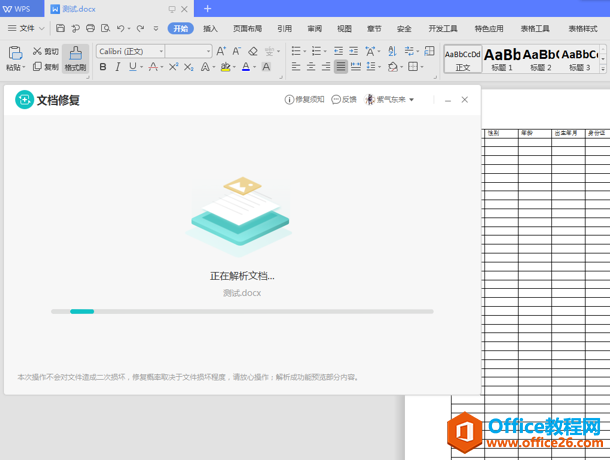Apply strikethrough text button
Image resolution: width=610 pixels, height=460 pixels.
point(153,67)
